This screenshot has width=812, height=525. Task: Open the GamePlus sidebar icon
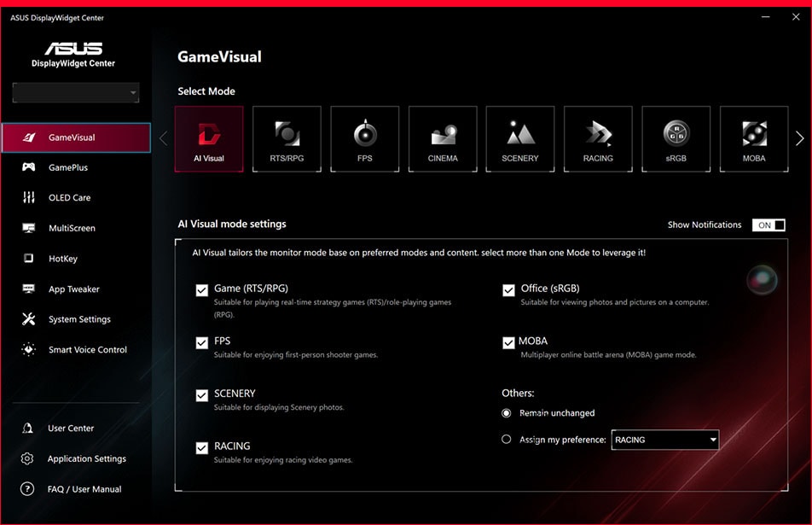29,167
